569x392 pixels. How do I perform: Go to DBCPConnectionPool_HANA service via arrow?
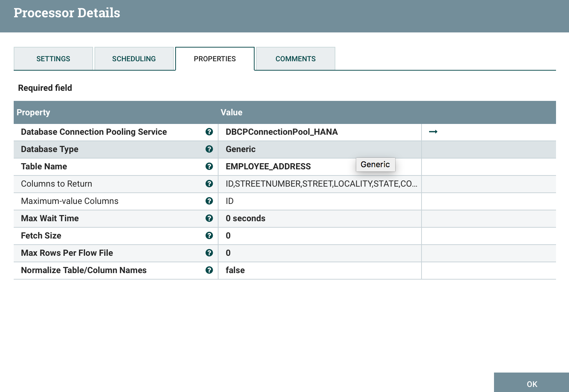(x=433, y=132)
